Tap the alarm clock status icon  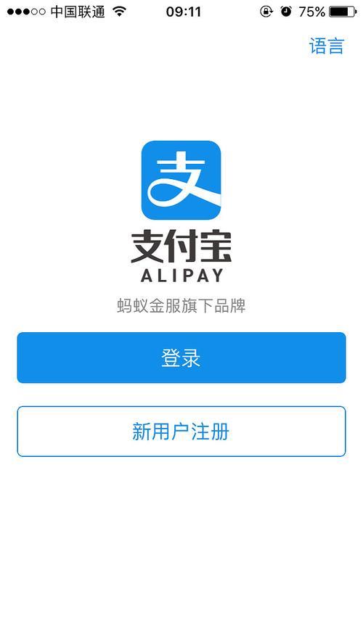pos(286,12)
